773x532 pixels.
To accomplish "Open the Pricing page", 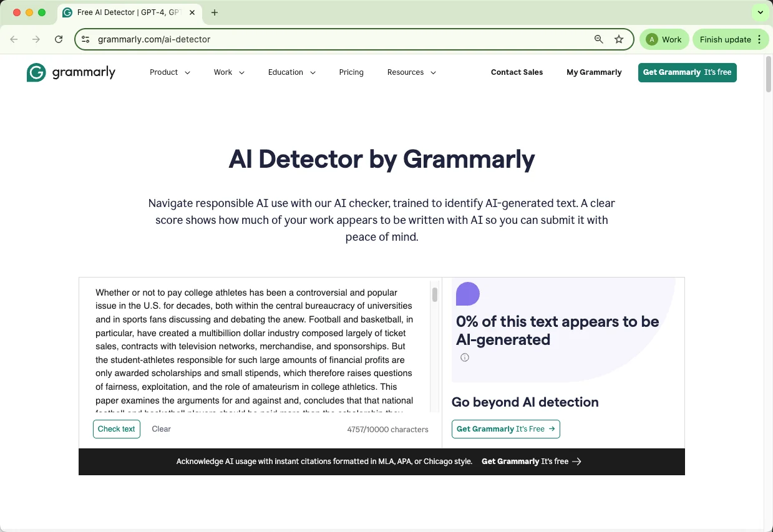I will [351, 72].
